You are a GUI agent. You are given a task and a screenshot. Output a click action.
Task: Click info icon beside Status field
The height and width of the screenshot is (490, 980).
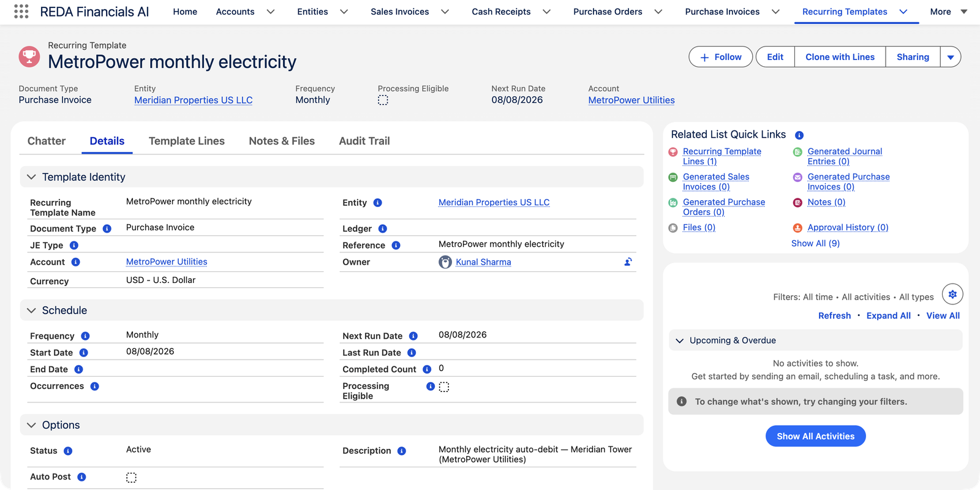point(68,451)
